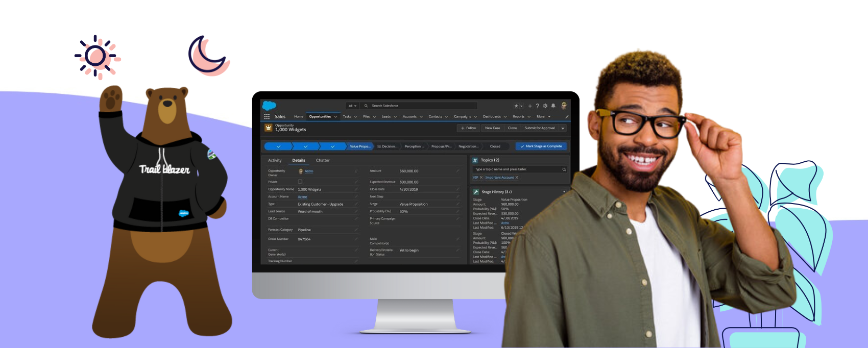Screen dimensions: 868x348
Task: Open the Stage History panel dropdown arrow
Action: (564, 192)
